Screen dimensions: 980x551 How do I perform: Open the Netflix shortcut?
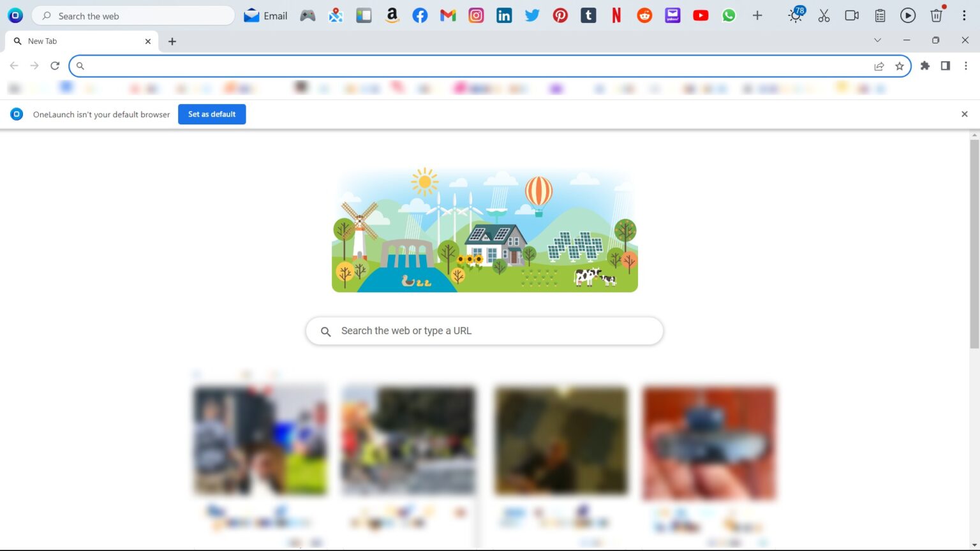coord(616,15)
